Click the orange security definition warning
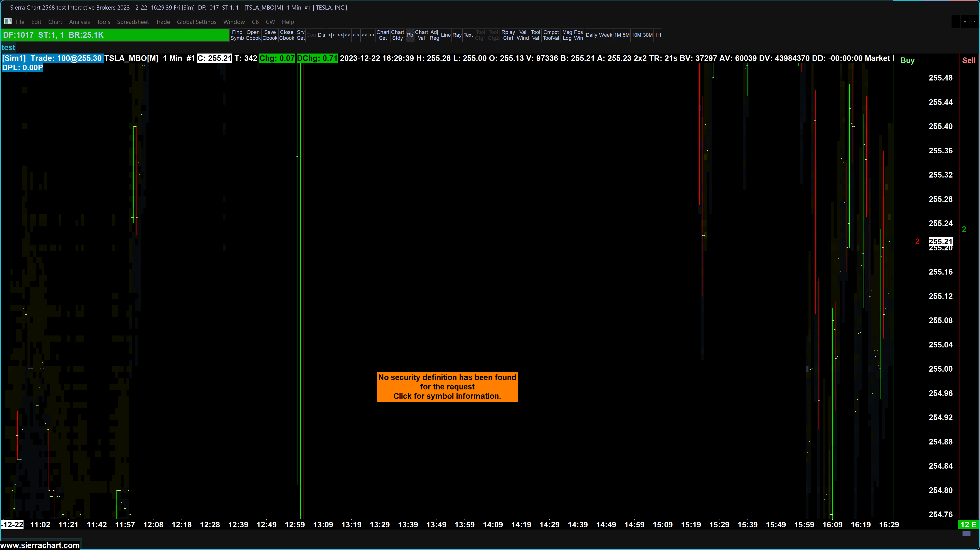980x550 pixels. 447,386
